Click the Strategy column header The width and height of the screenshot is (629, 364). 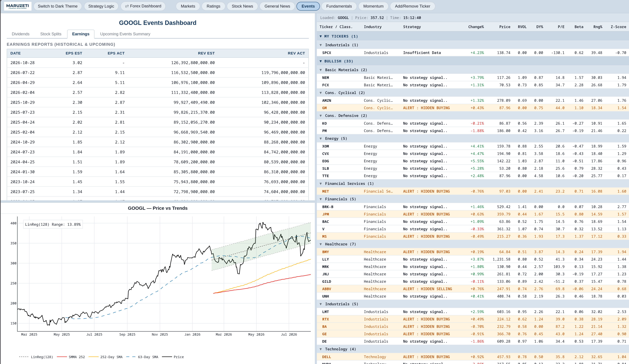point(412,27)
